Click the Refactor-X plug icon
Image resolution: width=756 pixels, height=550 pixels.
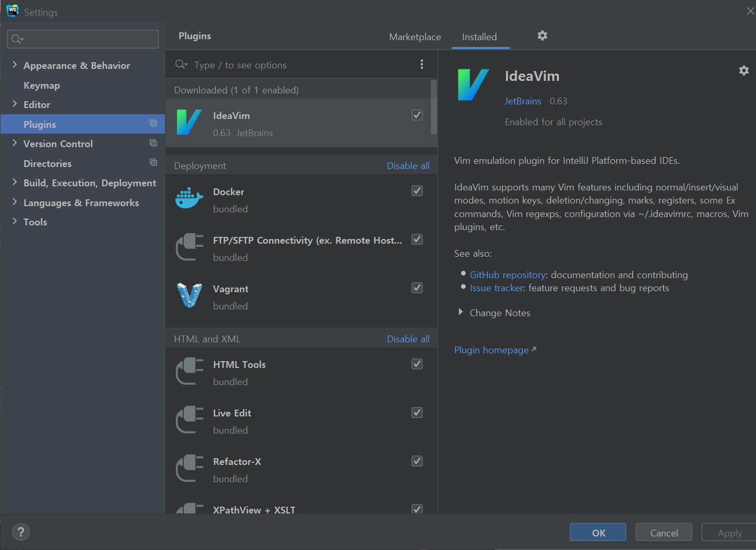click(189, 468)
